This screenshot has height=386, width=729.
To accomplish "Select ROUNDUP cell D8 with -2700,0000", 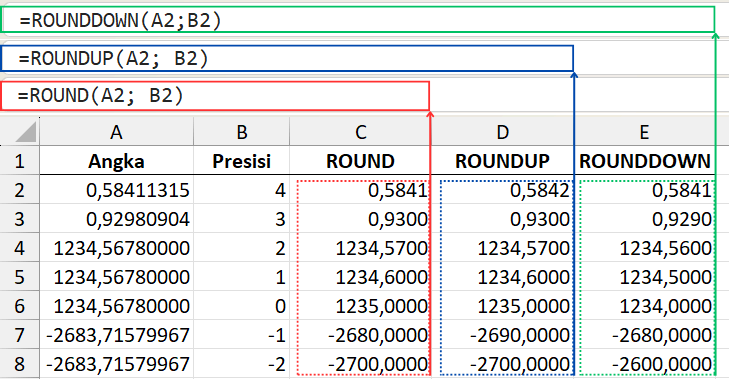I will click(503, 363).
